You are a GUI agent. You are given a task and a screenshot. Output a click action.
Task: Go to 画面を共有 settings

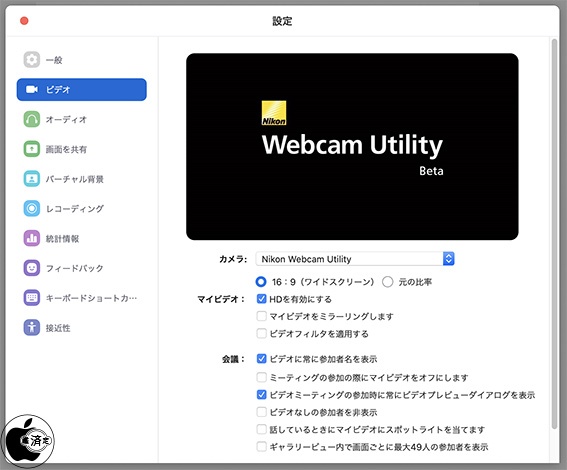(82, 149)
